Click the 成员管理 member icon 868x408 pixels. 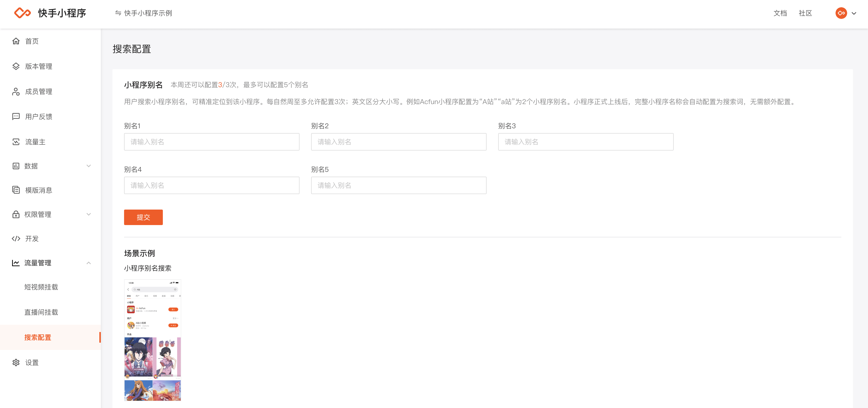(16, 91)
